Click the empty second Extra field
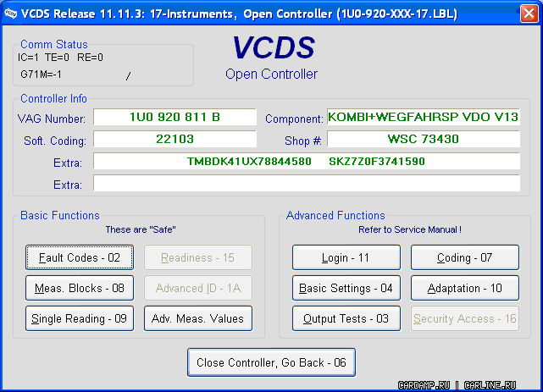Viewport: 543px width, 392px height. pyautogui.click(x=307, y=183)
